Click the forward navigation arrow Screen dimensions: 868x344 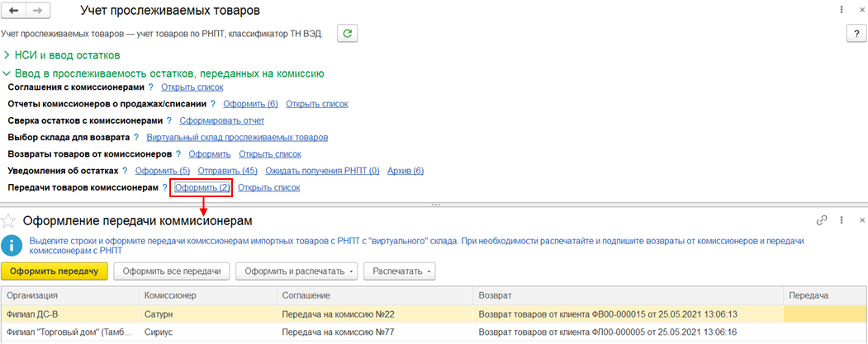point(37,12)
